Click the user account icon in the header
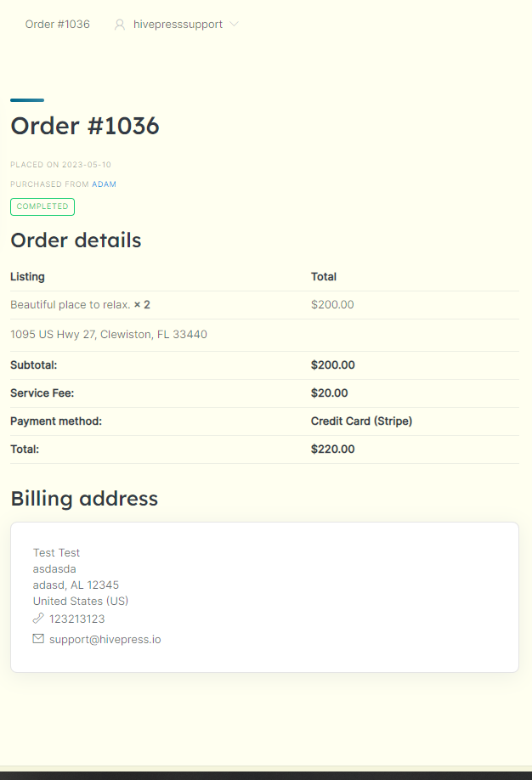The height and width of the screenshot is (780, 532). tap(120, 25)
